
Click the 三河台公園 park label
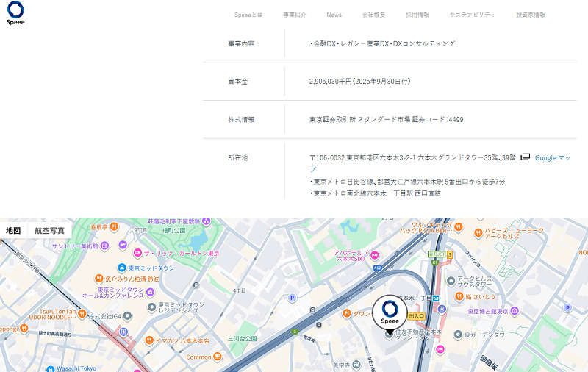243,339
